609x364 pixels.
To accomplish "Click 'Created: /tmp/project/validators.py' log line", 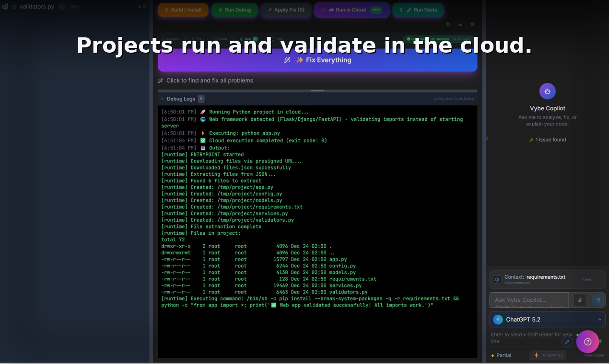I will pyautogui.click(x=227, y=220).
